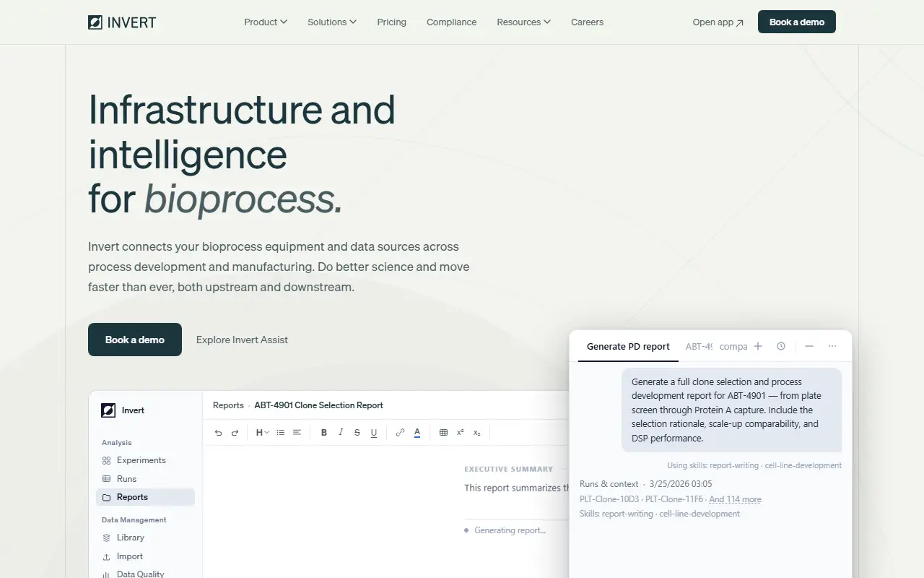Viewport: 924px width, 578px height.
Task: Click the 'Data Management' sidebar section label
Action: point(134,520)
